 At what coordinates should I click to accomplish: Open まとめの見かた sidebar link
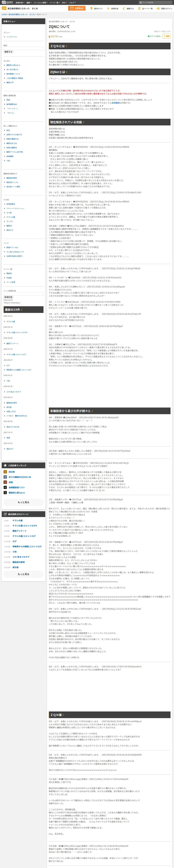[12, 69]
